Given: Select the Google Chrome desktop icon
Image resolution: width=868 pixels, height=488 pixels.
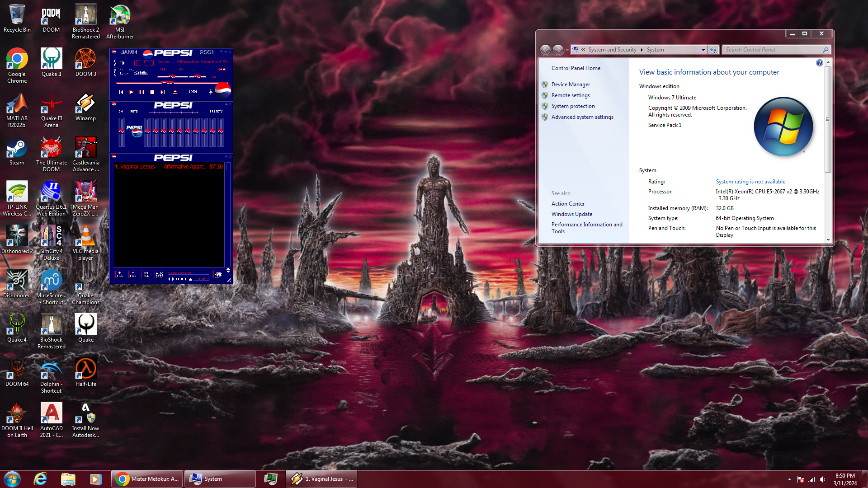Looking at the screenshot, I should click(x=17, y=66).
